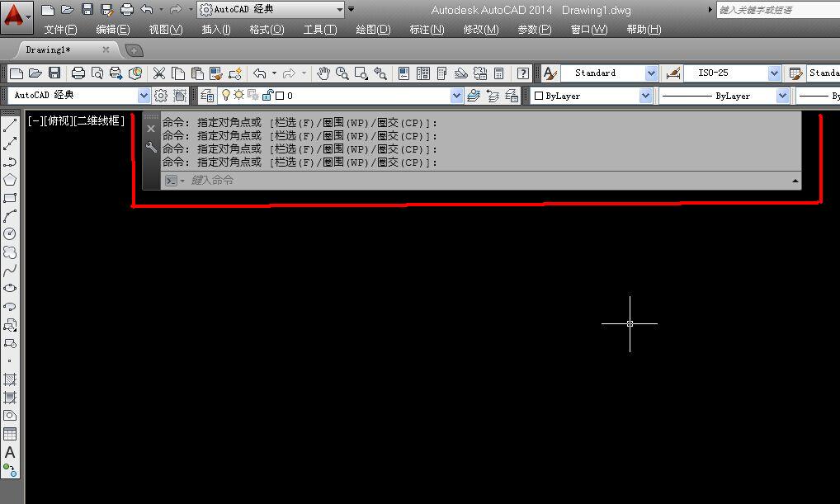Click the Plot Preview icon
This screenshot has height=504, width=840.
pyautogui.click(x=97, y=73)
